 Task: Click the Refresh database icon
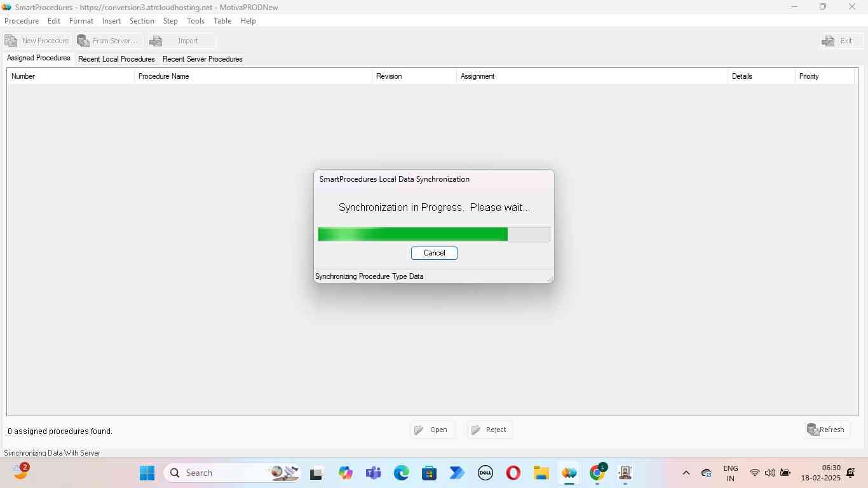pos(813,430)
